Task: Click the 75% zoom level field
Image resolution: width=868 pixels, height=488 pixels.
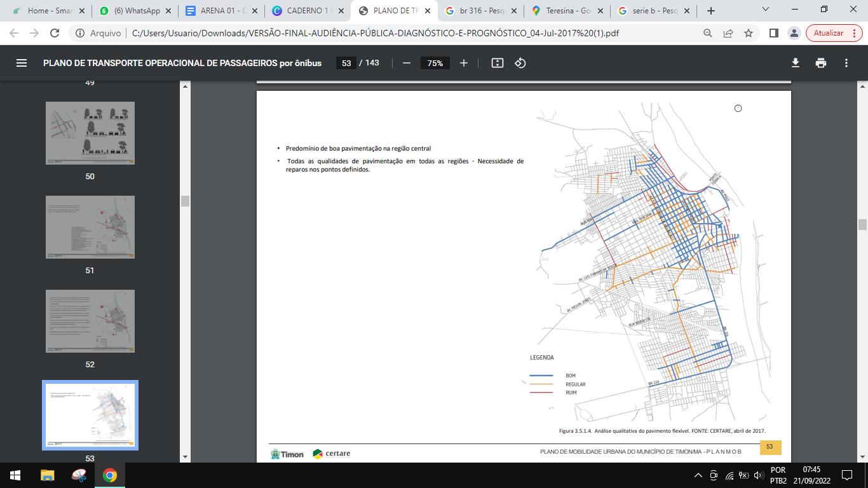Action: 435,63
